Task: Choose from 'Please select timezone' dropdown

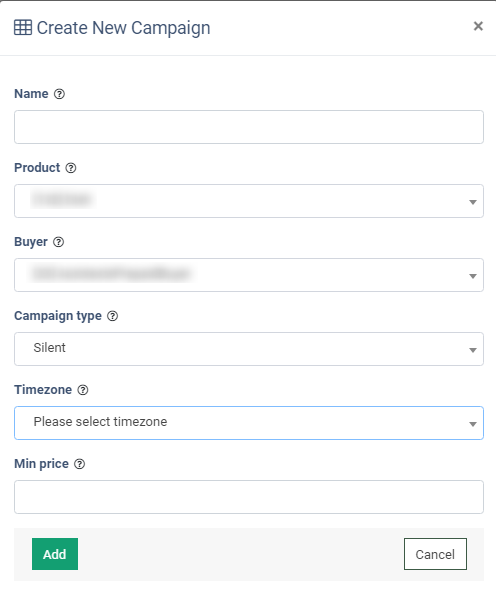Action: click(249, 423)
